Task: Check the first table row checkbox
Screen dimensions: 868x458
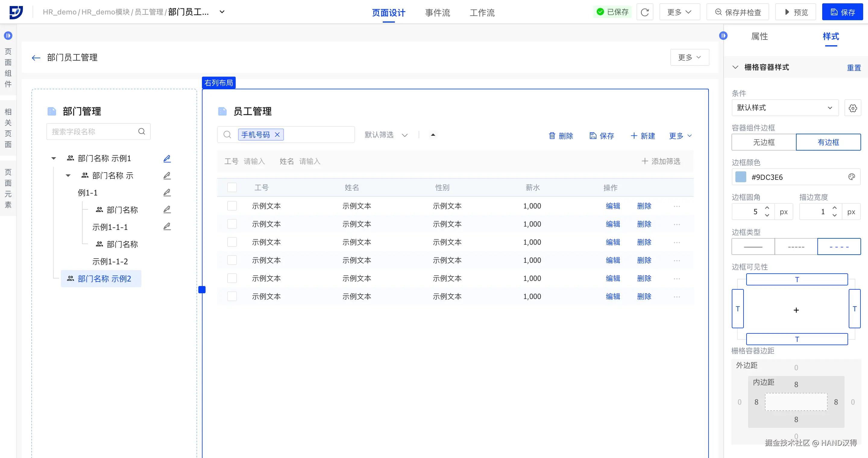Action: click(x=232, y=206)
